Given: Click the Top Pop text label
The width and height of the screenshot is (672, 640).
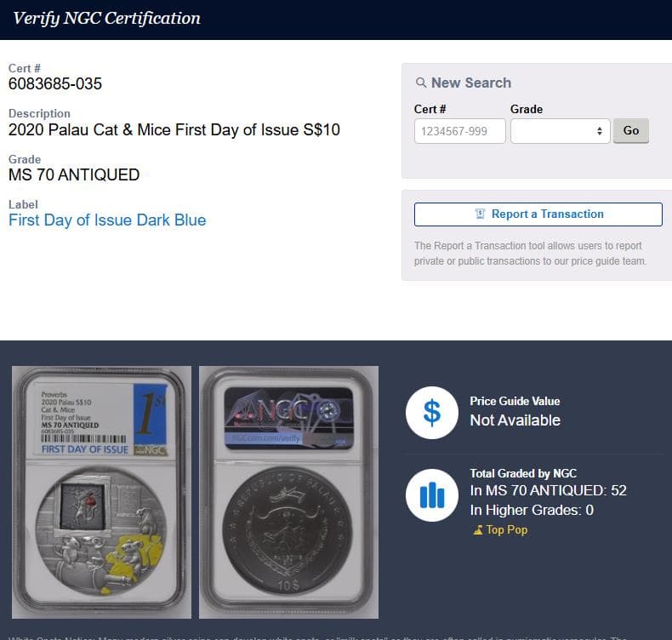Looking at the screenshot, I should tap(507, 530).
